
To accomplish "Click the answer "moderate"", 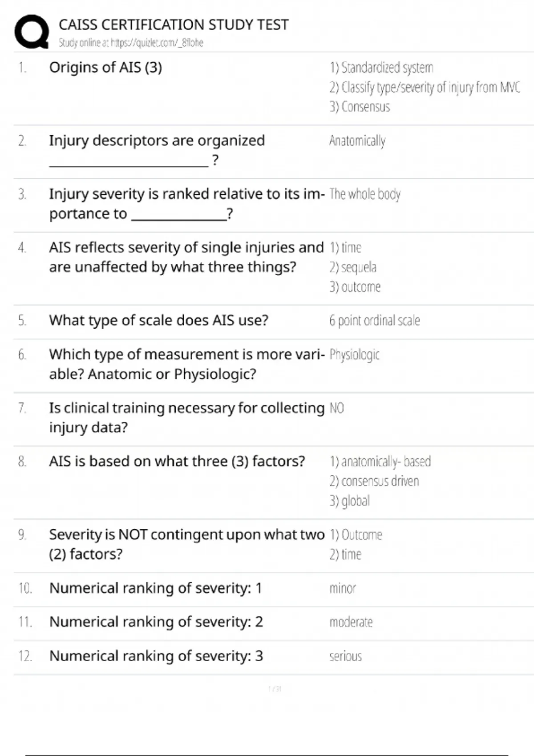I will coord(351,622).
